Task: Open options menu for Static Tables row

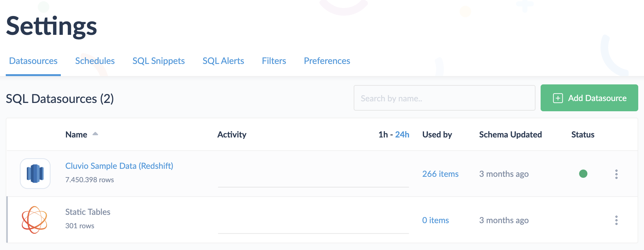Action: [x=616, y=220]
